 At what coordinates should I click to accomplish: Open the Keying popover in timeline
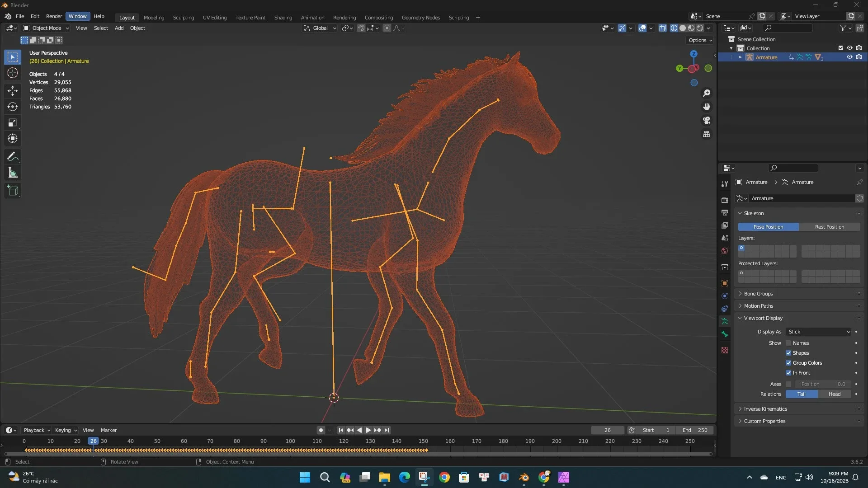tap(66, 430)
